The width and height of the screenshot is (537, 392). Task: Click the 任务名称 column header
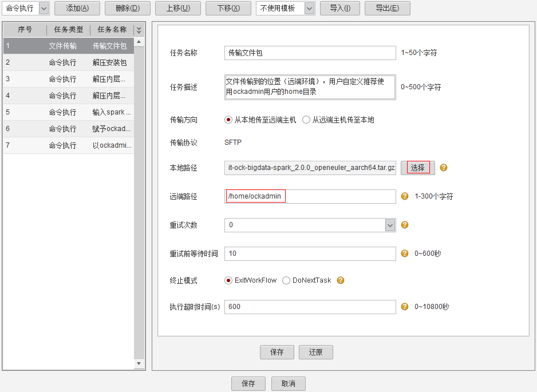point(112,30)
